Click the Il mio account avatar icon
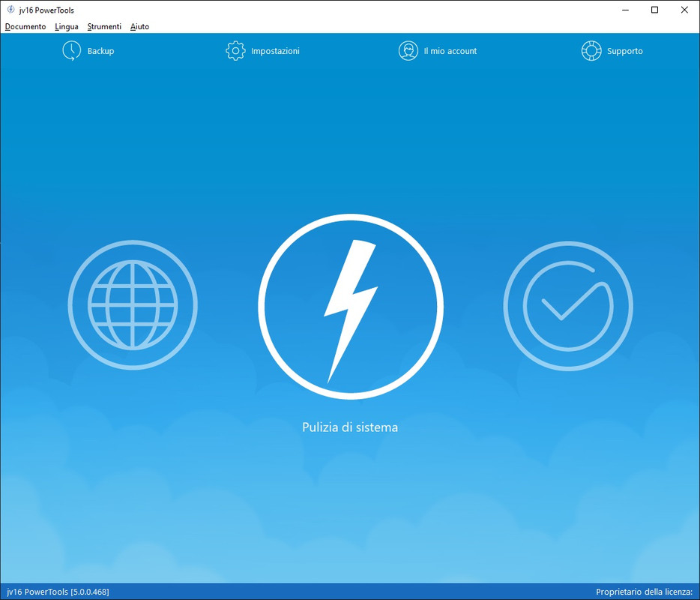Screen dimensions: 700x600 (x=408, y=51)
